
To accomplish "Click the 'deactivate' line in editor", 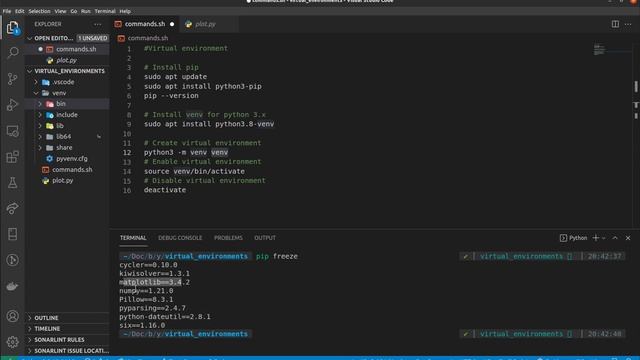I will (x=165, y=190).
